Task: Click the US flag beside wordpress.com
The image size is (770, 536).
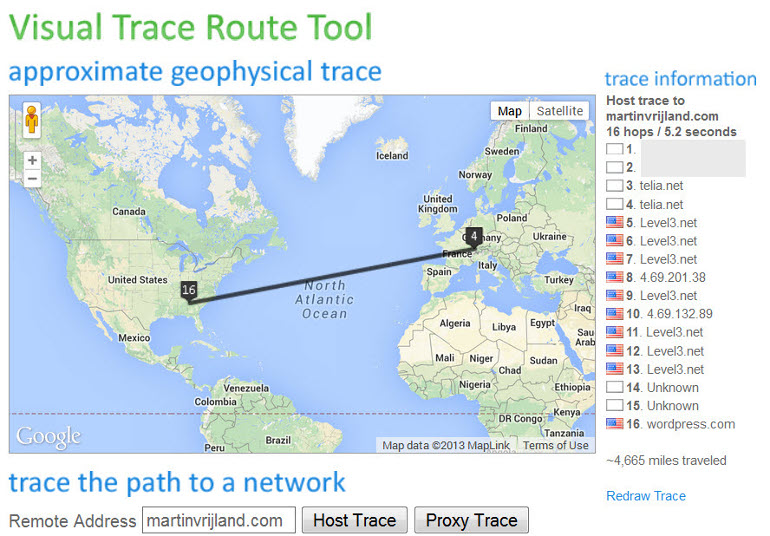Action: [614, 423]
